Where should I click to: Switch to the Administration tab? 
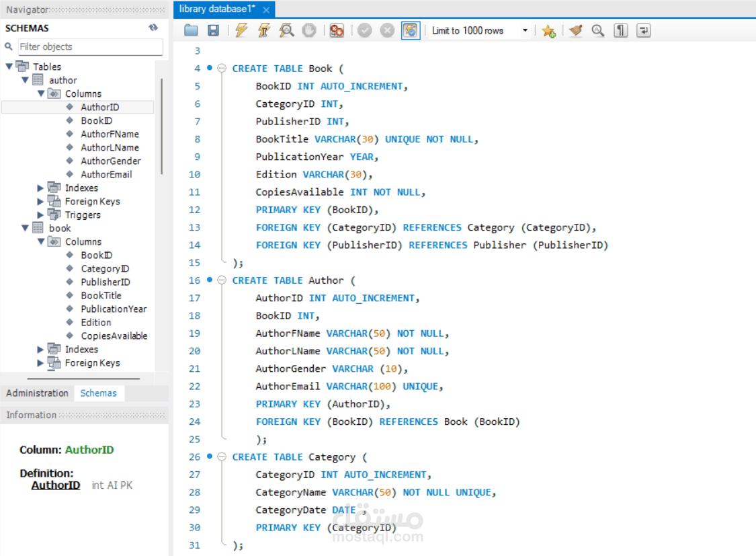(37, 393)
